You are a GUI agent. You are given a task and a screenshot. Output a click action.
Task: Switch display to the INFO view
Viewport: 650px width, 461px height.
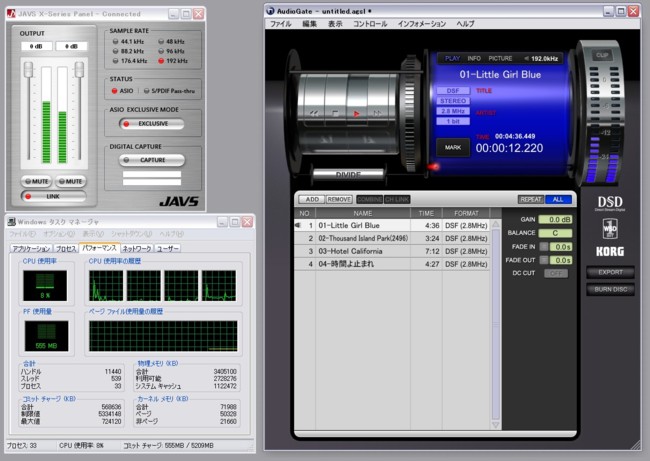coord(474,58)
